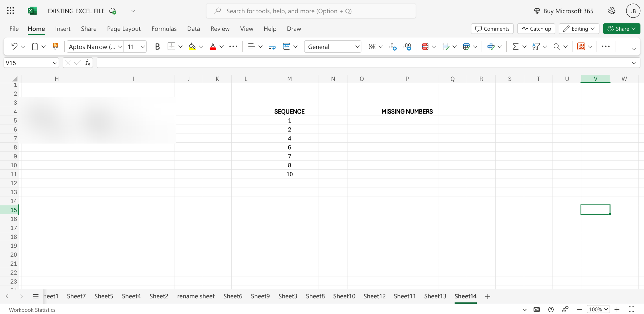Click the Wrap Text icon
644x314 pixels.
(x=272, y=47)
